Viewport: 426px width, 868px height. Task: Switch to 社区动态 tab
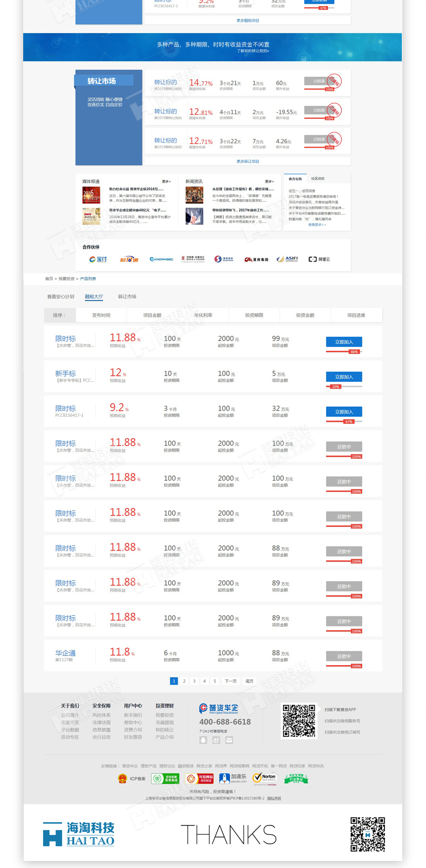[318, 179]
